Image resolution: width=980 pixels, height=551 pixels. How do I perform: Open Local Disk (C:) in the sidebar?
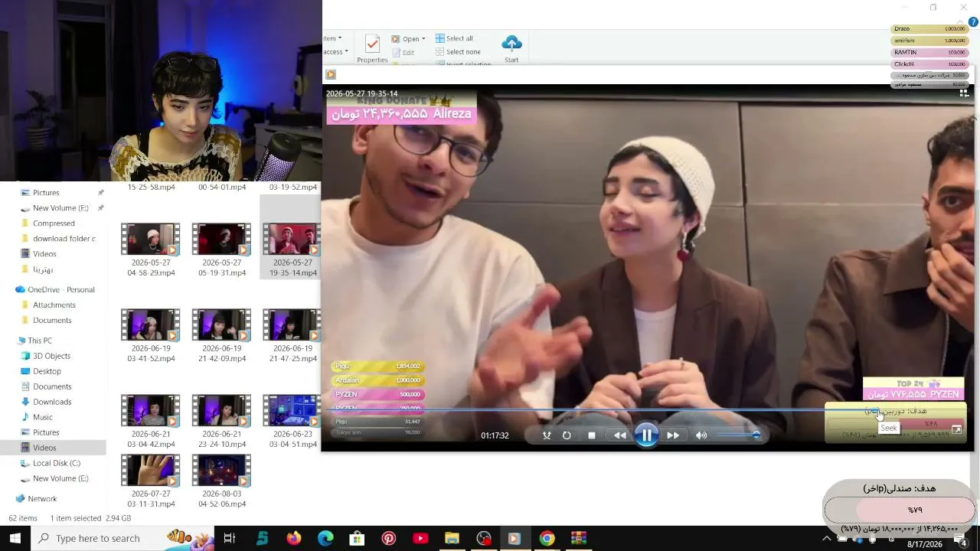pos(57,463)
